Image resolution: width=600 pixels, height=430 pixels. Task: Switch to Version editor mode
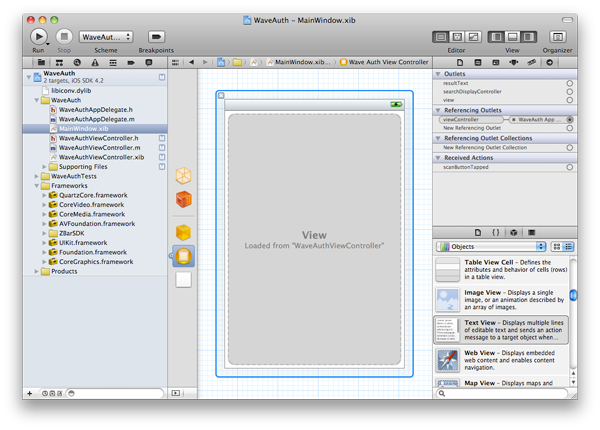coord(473,37)
